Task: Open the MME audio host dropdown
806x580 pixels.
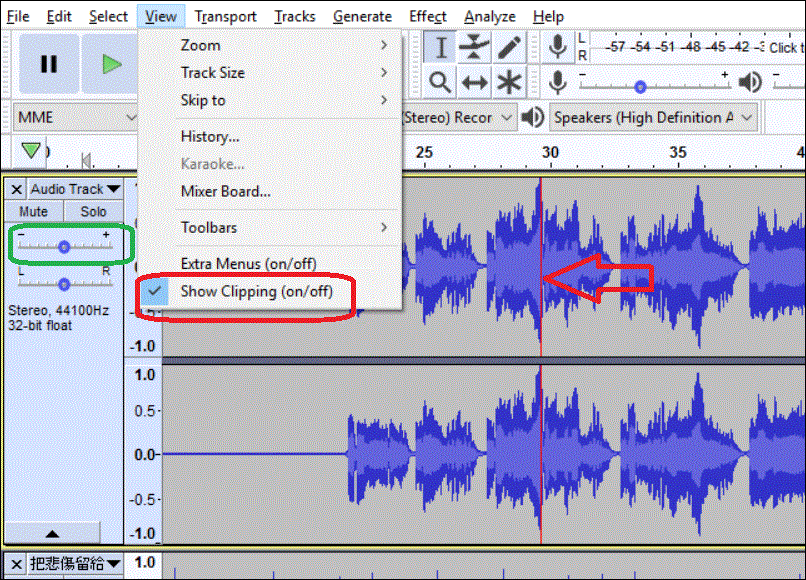Action: (76, 118)
